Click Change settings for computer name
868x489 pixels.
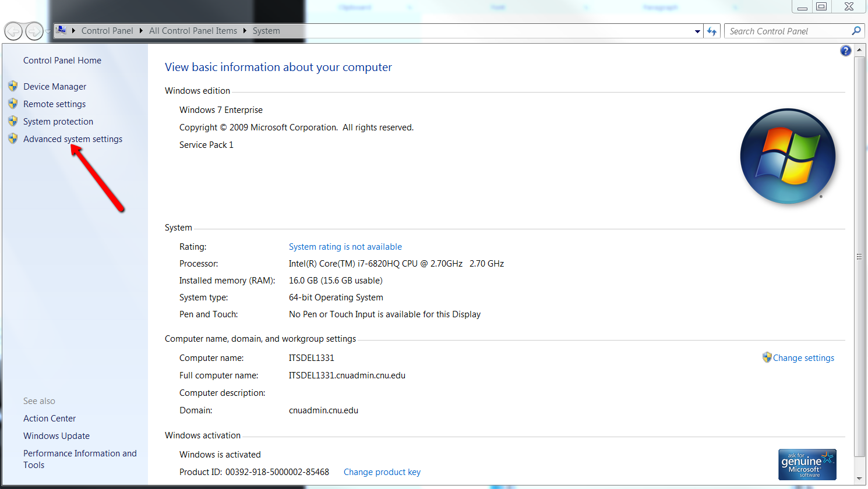803,358
